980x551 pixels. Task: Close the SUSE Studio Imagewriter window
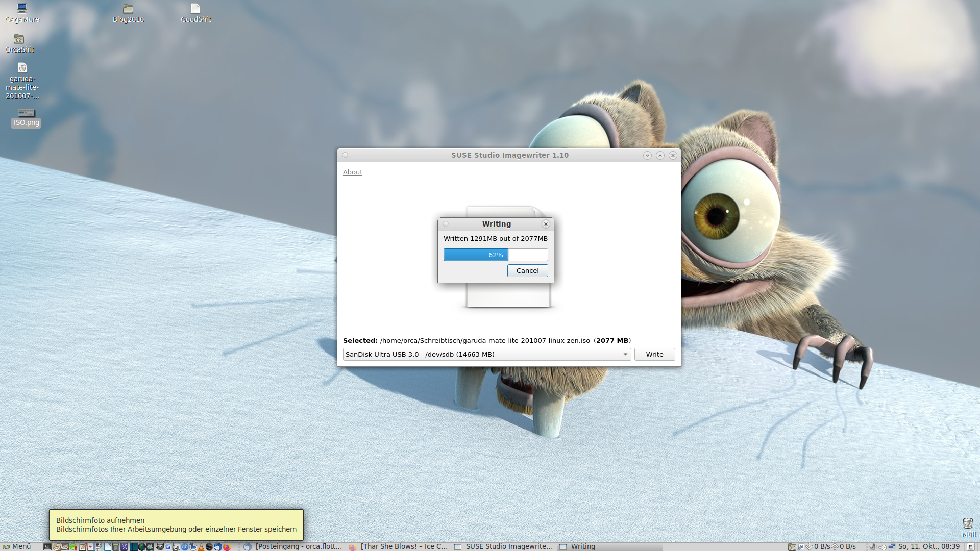click(x=673, y=155)
